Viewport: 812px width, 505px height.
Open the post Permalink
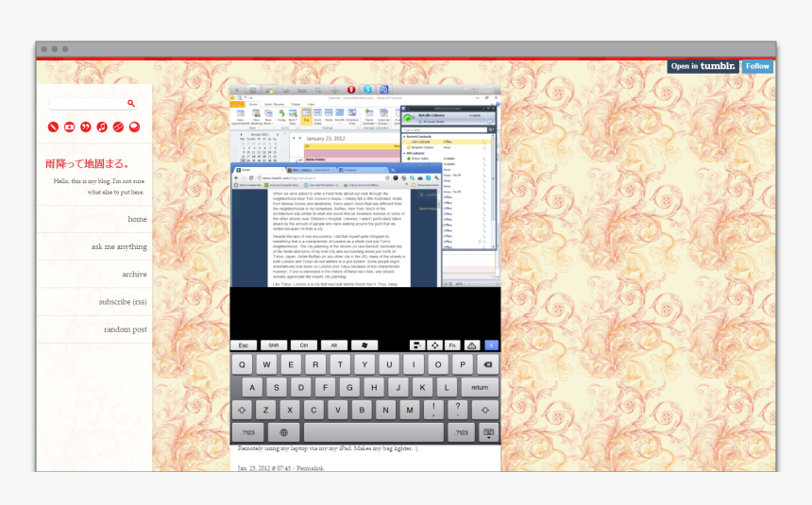311,468
